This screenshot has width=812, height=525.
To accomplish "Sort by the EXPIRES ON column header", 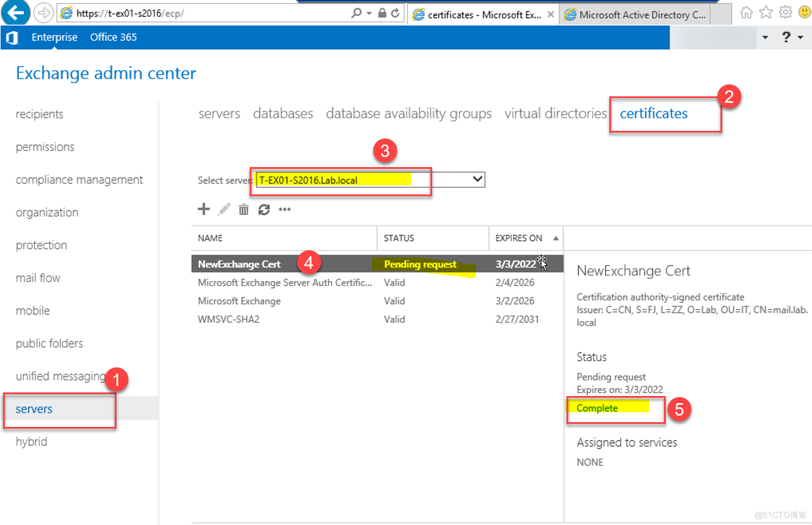I will coord(526,238).
